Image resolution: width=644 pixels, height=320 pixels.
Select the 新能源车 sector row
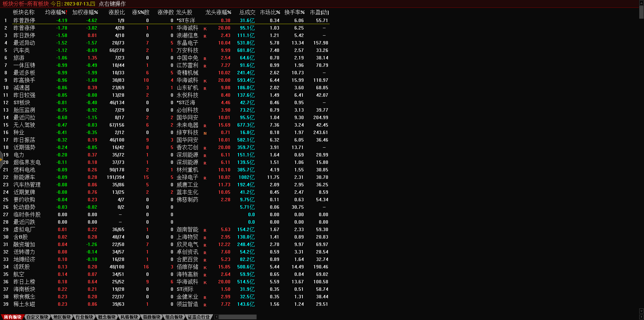pos(24,177)
